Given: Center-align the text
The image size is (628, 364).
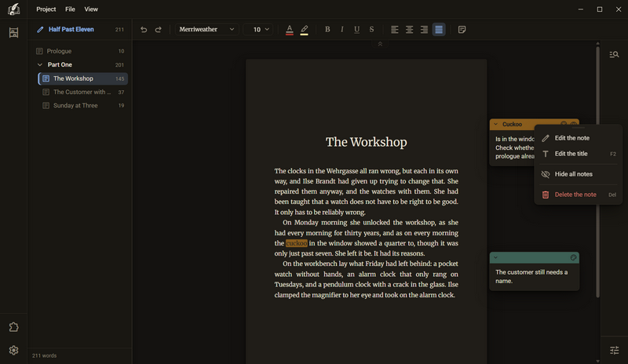Looking at the screenshot, I should coord(409,29).
